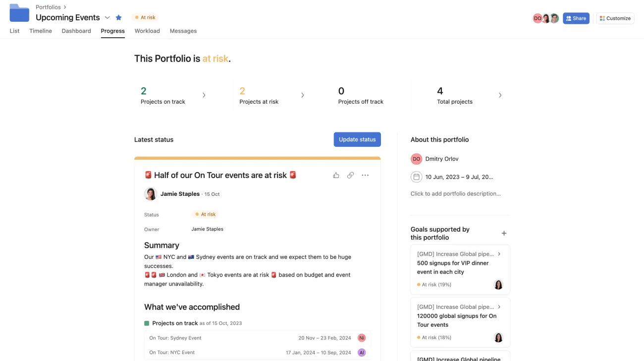644x361 pixels.
Task: Open Dmitry Orlov's avatar in About this portfolio
Action: (x=416, y=159)
